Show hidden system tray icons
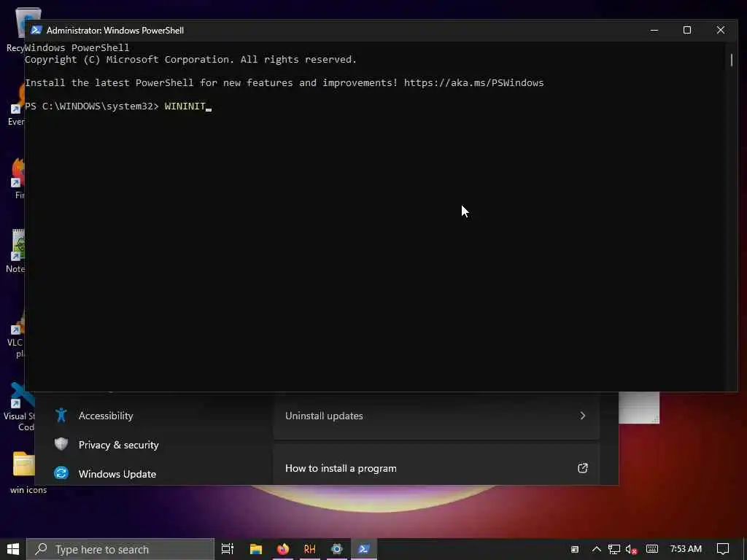 coord(597,549)
